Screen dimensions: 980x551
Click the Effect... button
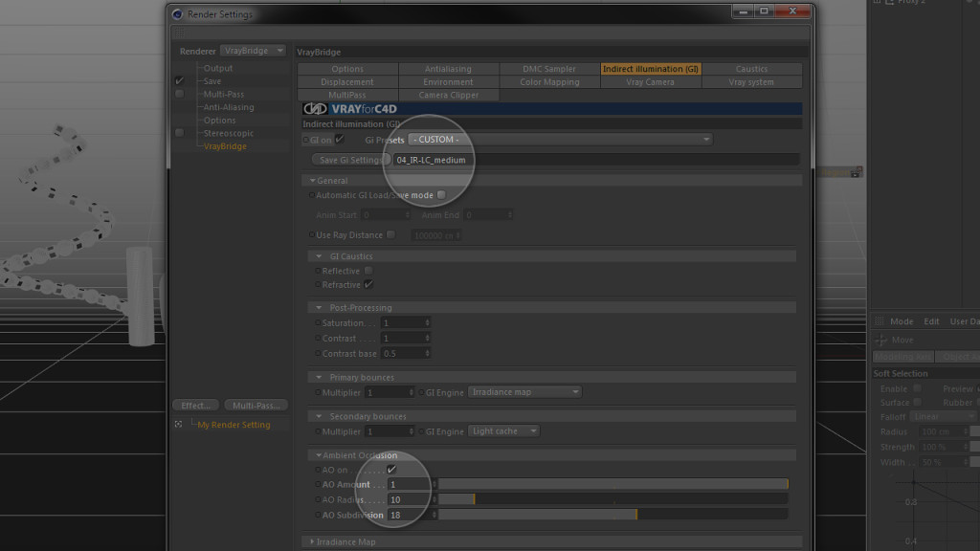pos(196,406)
